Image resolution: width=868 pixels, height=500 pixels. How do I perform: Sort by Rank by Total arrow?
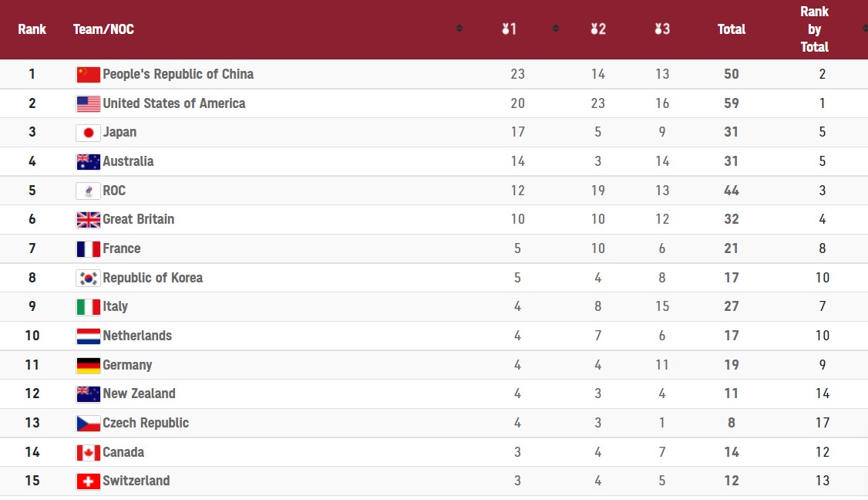pyautogui.click(x=865, y=29)
